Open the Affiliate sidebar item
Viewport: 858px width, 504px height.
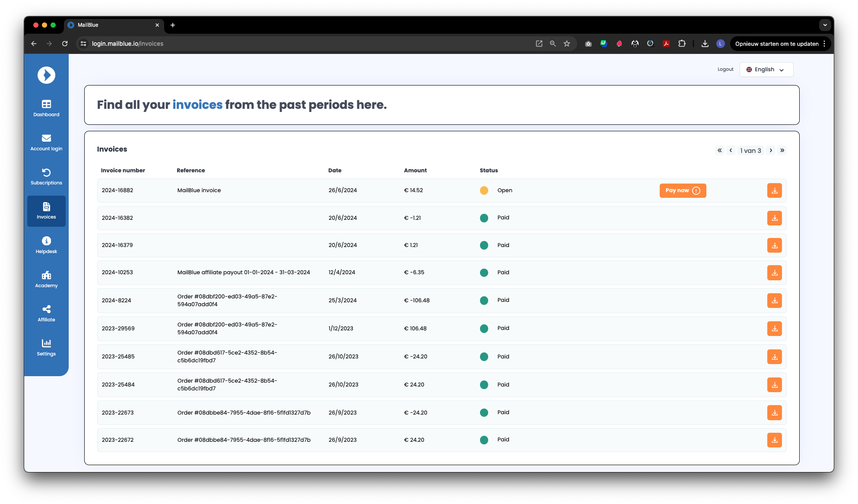46,314
